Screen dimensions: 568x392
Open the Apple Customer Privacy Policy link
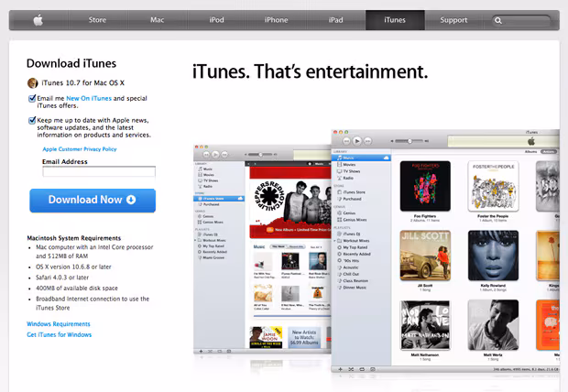point(80,149)
